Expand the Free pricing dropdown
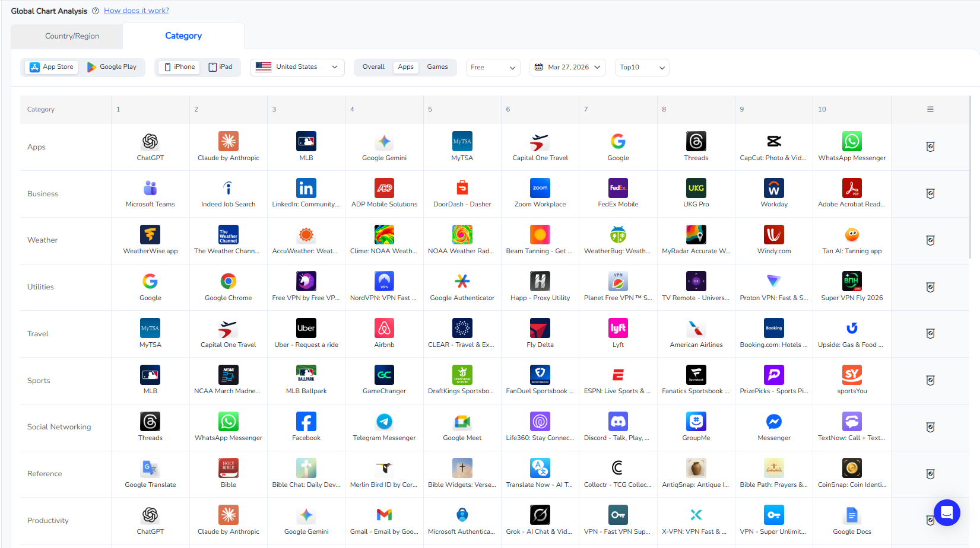 (x=493, y=67)
